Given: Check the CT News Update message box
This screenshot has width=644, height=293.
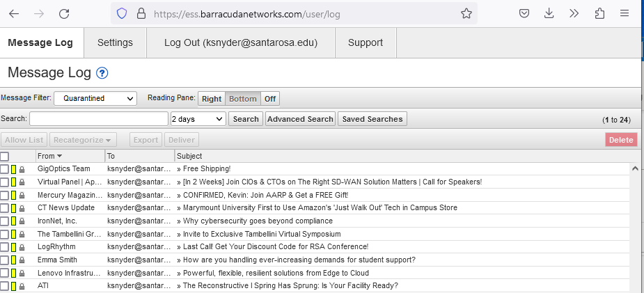Looking at the screenshot, I should 4,208.
